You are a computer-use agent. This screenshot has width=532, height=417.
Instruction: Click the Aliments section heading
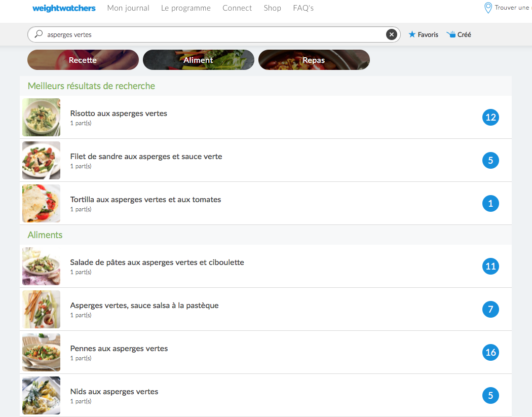click(x=45, y=235)
